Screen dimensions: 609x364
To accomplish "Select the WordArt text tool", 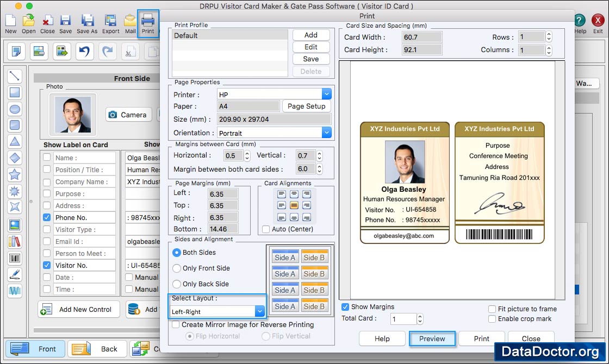I will [x=14, y=291].
